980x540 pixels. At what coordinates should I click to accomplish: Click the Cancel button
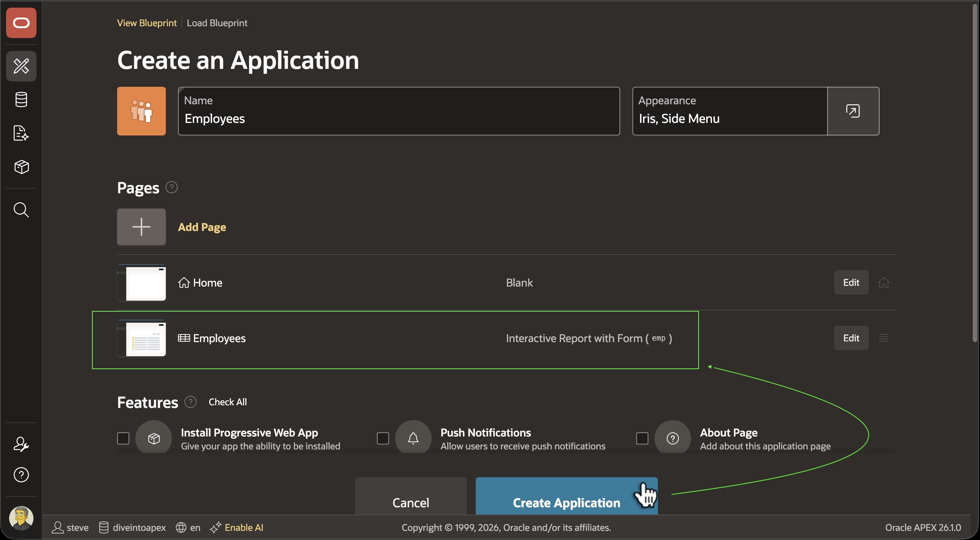(411, 496)
